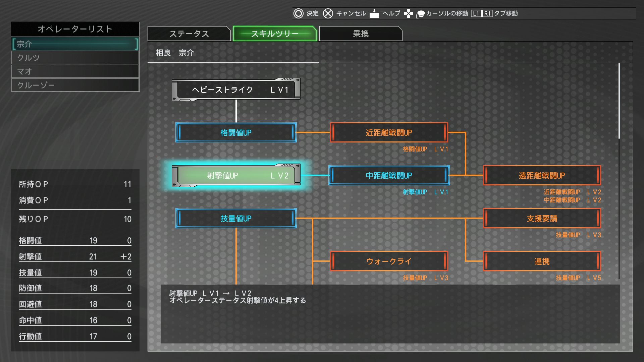
Task: Click the circle 決定 confirm button icon
Action: click(298, 13)
